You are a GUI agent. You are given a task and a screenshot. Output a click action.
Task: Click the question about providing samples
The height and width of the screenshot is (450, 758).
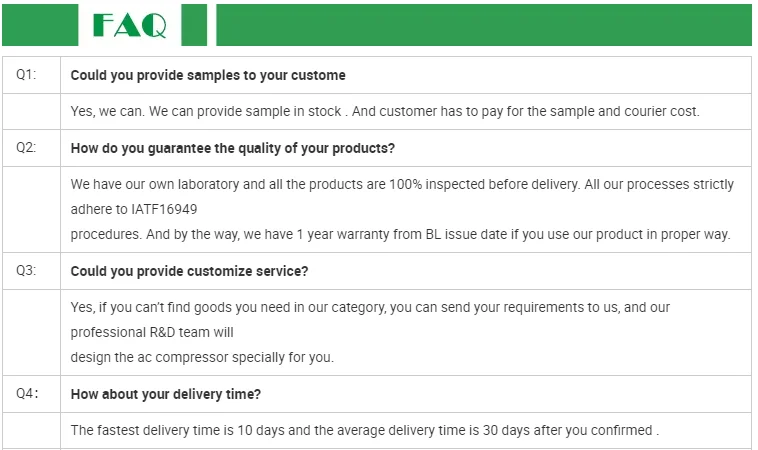[x=208, y=75]
